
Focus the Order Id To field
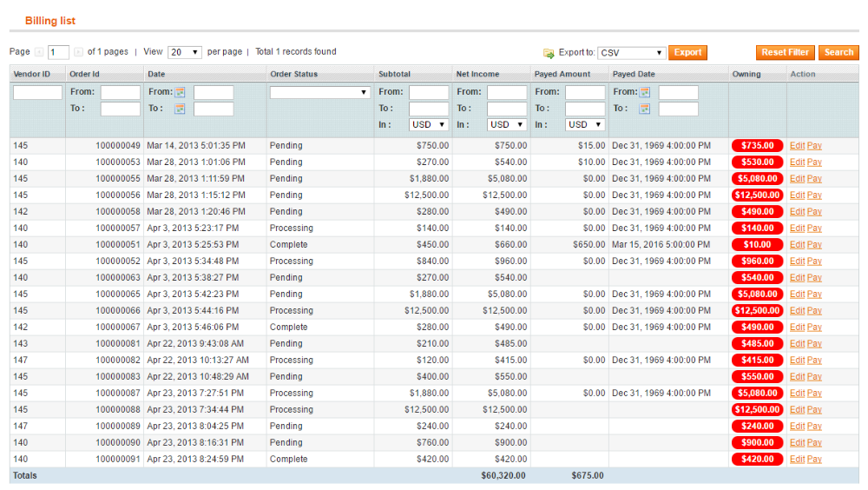(x=120, y=109)
